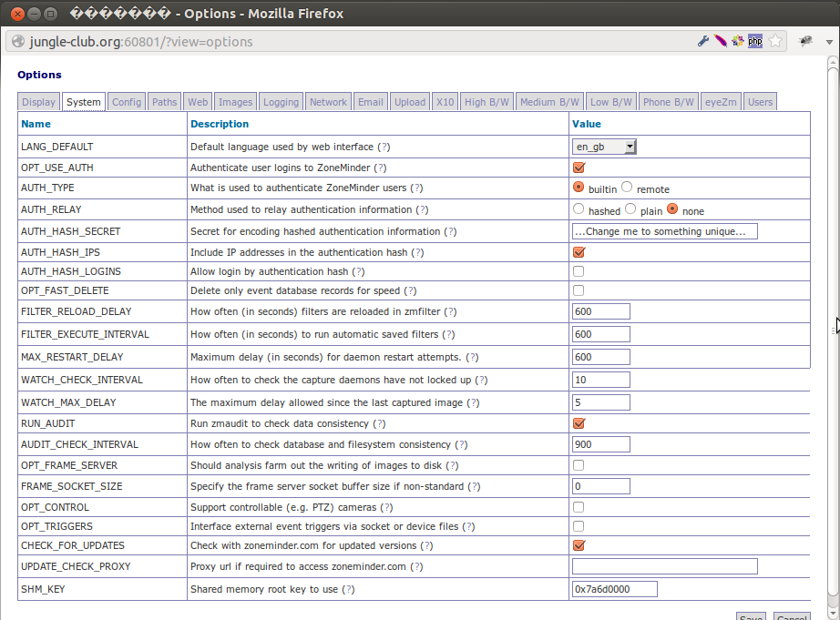Open the Medium B/W tab
840x620 pixels.
549,102
